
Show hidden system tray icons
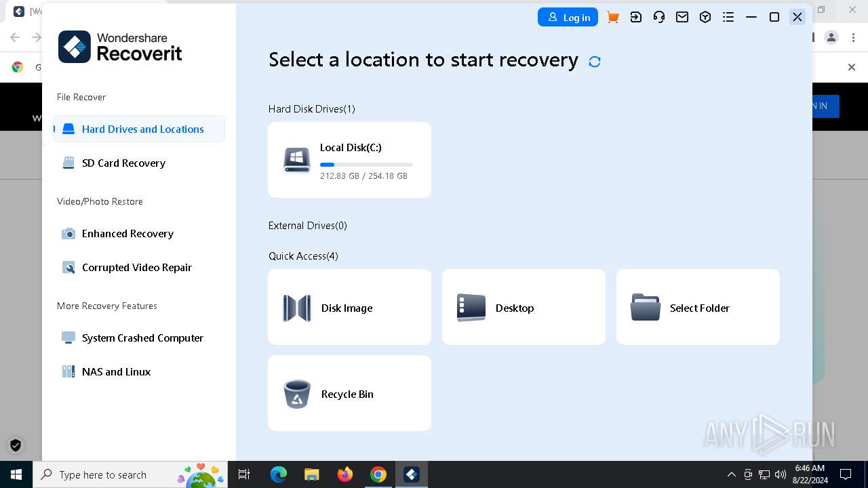point(731,474)
